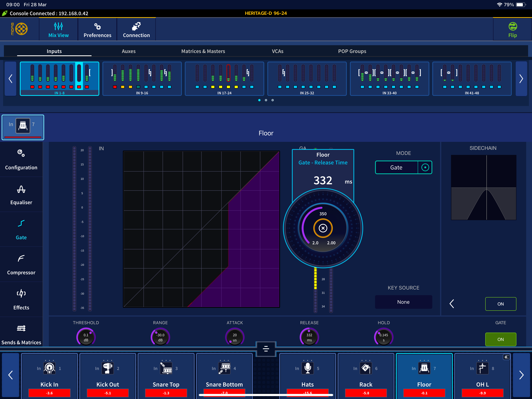Open the Effects section
532x399 pixels.
[21, 300]
